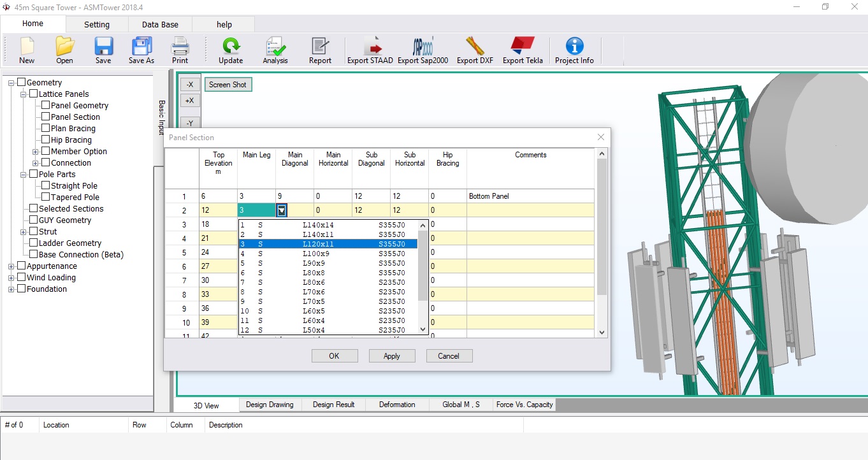The width and height of the screenshot is (868, 460).
Task: Open the Report tool
Action: click(320, 50)
